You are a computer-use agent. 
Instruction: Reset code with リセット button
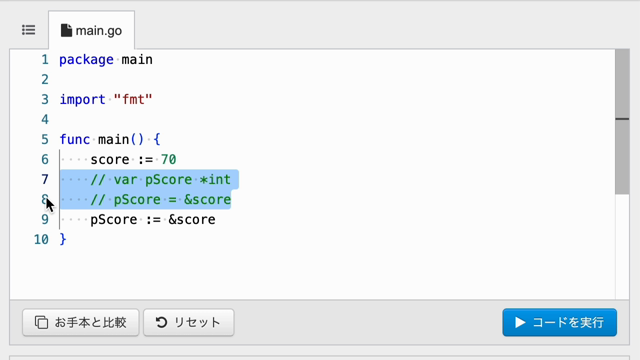(x=189, y=322)
